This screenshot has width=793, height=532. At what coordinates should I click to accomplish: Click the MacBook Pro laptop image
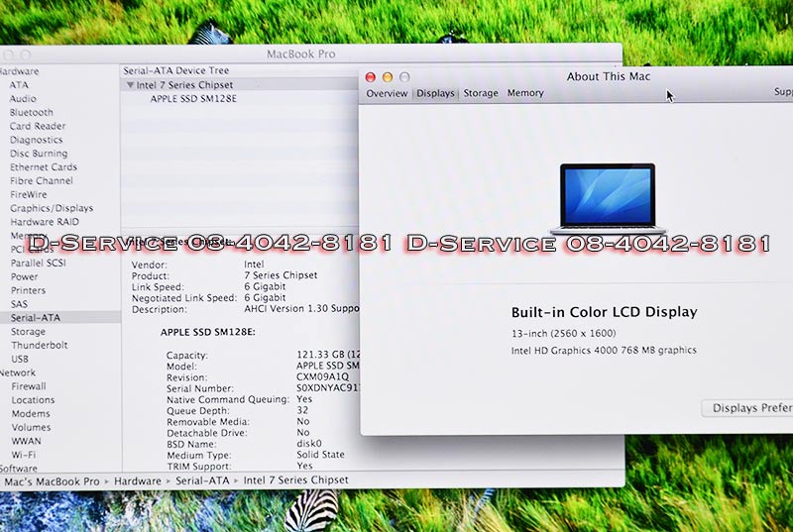(x=608, y=198)
